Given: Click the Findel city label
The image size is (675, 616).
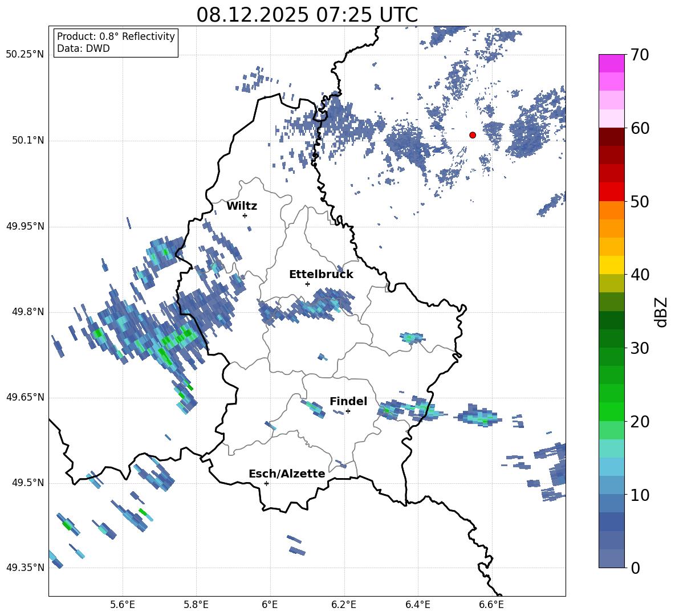Looking at the screenshot, I should pyautogui.click(x=348, y=401).
